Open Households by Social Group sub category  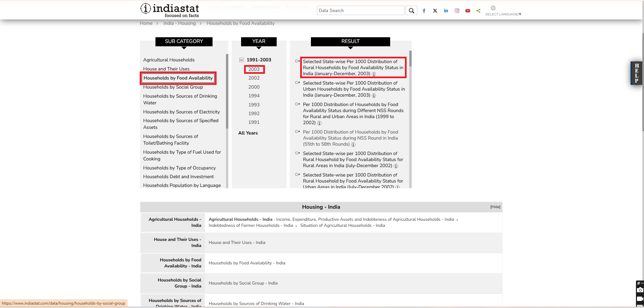173,87
